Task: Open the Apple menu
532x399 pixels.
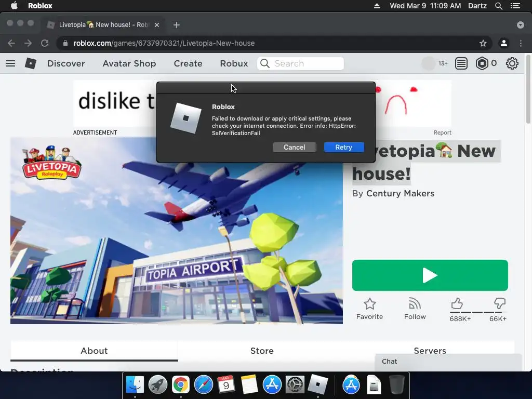Action: [x=14, y=6]
